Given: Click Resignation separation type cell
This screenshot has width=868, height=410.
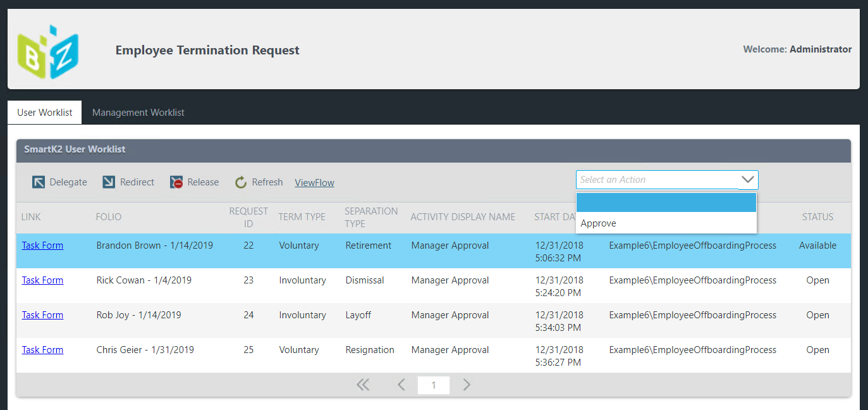Looking at the screenshot, I should 370,350.
